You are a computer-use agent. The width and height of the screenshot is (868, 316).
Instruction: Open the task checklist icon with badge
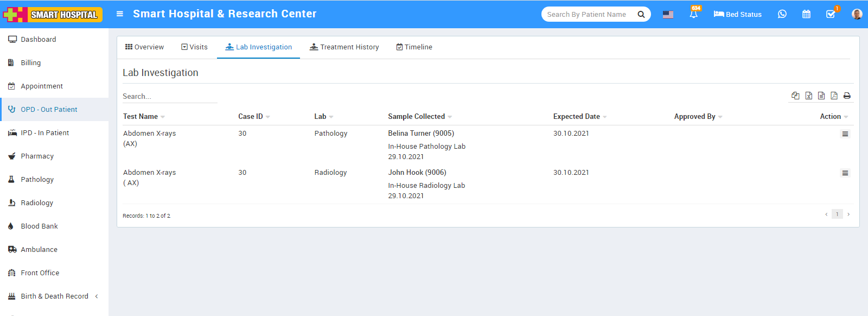pyautogui.click(x=831, y=14)
